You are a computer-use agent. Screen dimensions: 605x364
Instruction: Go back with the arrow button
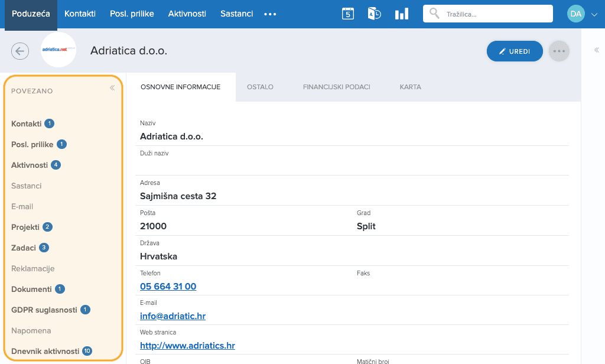coord(20,51)
